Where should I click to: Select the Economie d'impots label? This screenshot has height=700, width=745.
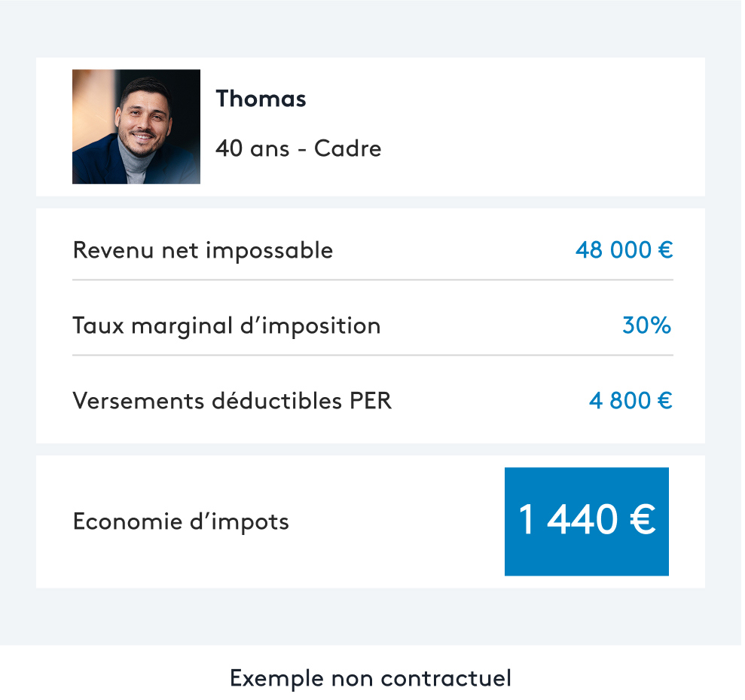coord(181,521)
